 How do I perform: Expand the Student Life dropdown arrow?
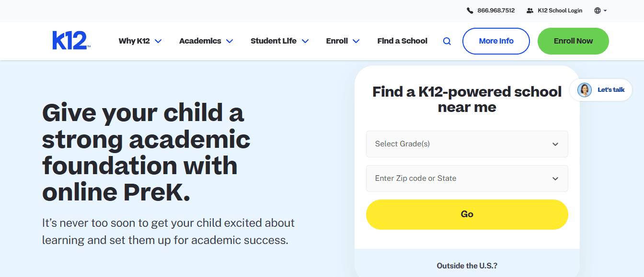[306, 41]
